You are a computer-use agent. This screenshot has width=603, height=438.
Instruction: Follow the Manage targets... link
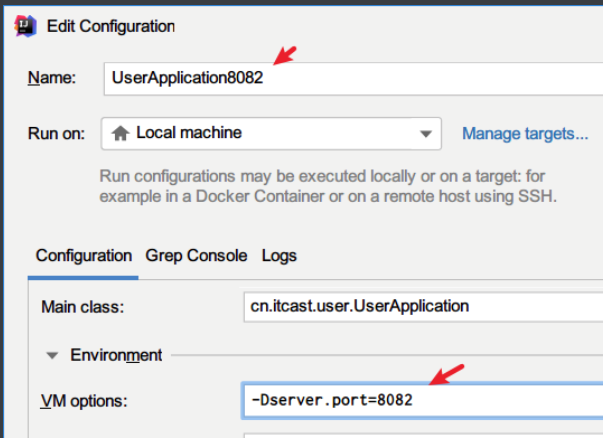(525, 133)
